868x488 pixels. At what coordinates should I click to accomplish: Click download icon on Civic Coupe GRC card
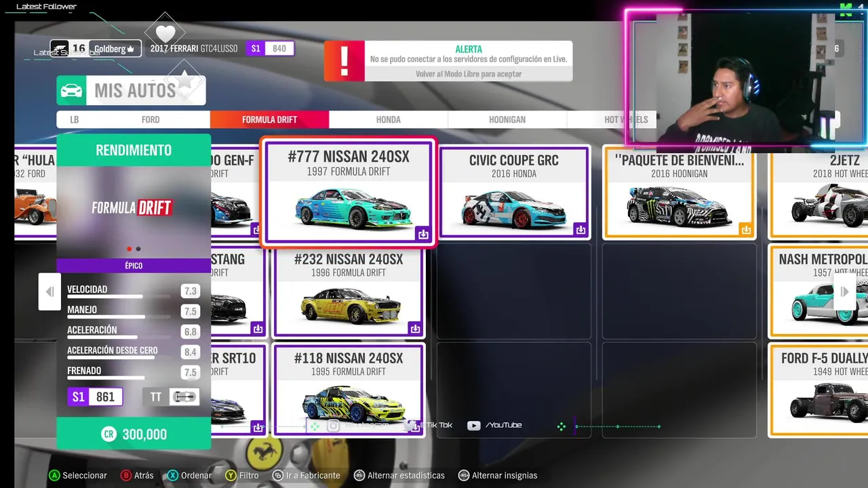580,230
